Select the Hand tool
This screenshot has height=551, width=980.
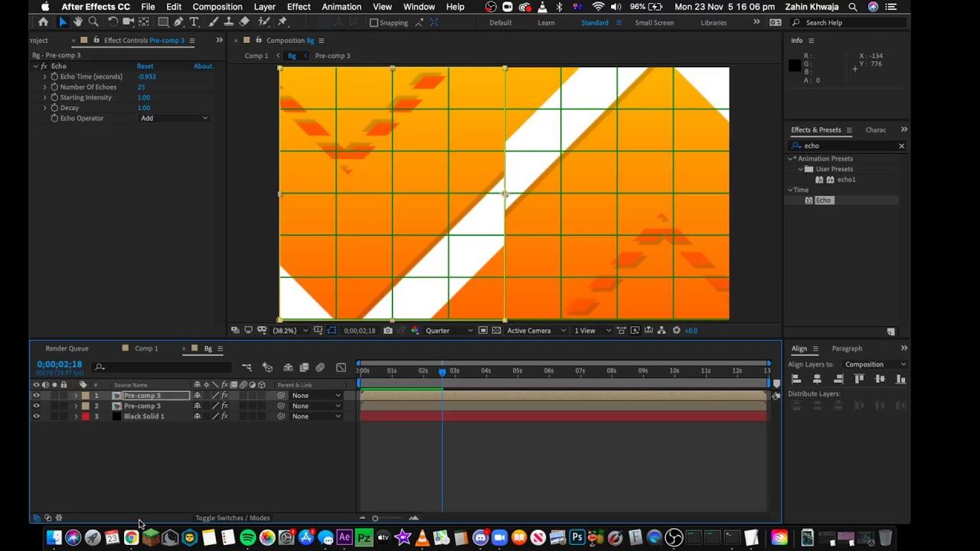(77, 22)
